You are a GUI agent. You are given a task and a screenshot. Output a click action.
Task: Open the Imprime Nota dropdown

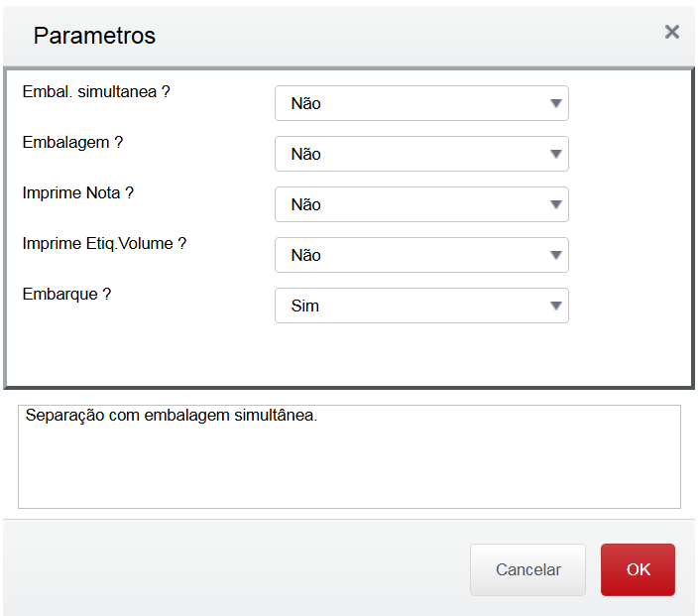click(x=421, y=204)
